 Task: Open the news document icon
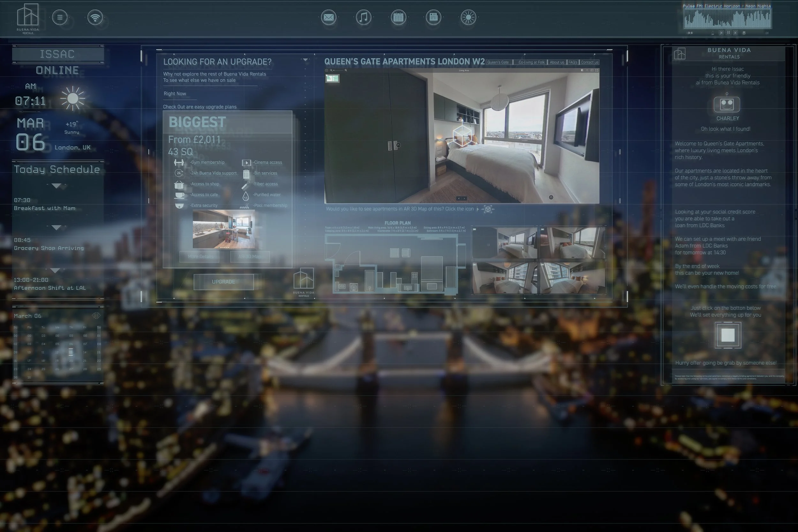point(433,17)
